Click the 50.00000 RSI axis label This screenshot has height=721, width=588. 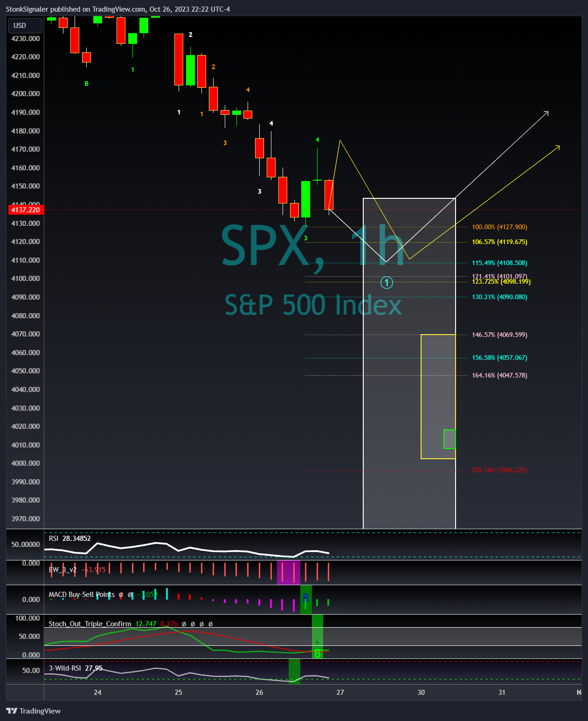[x=26, y=545]
